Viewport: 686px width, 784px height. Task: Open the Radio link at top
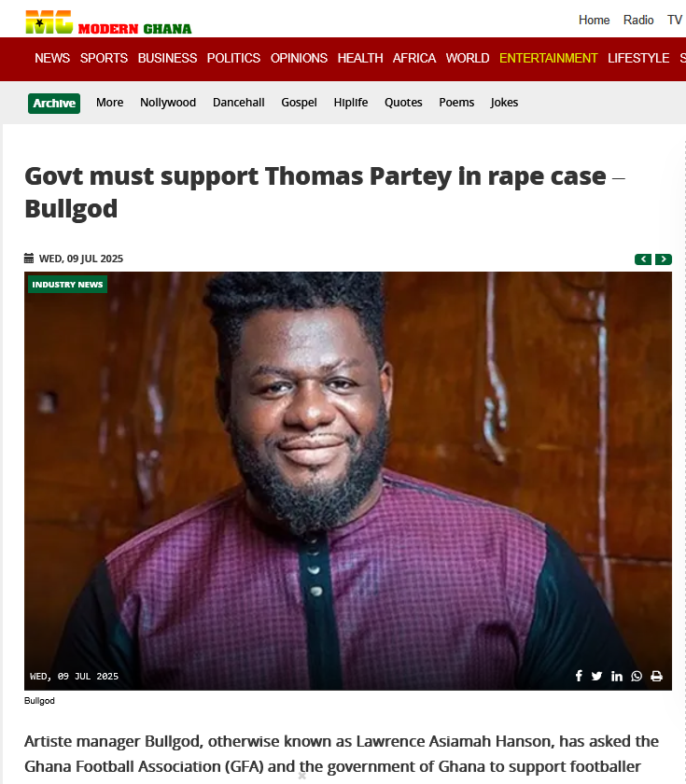pos(638,20)
